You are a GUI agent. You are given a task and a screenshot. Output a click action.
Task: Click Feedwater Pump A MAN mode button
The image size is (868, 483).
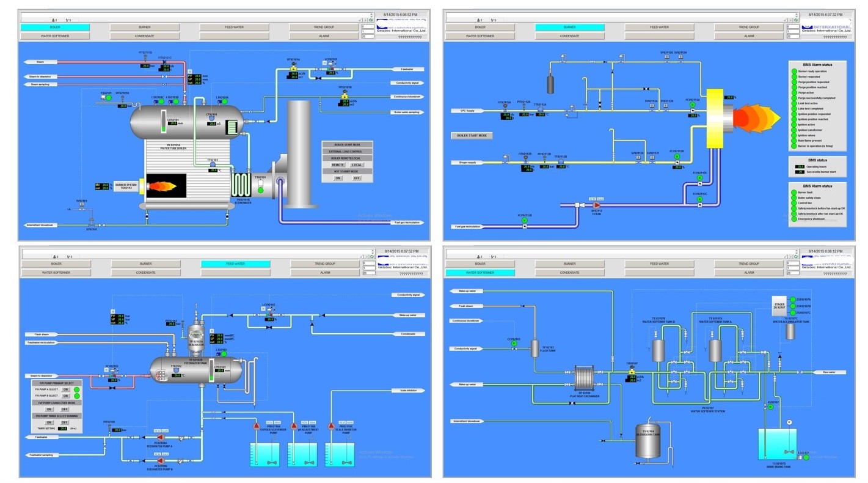165,430
